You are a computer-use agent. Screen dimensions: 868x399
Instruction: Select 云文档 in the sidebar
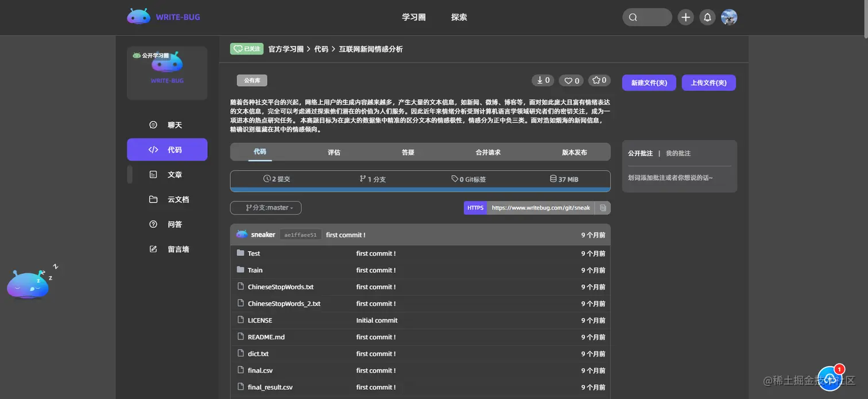(x=167, y=199)
